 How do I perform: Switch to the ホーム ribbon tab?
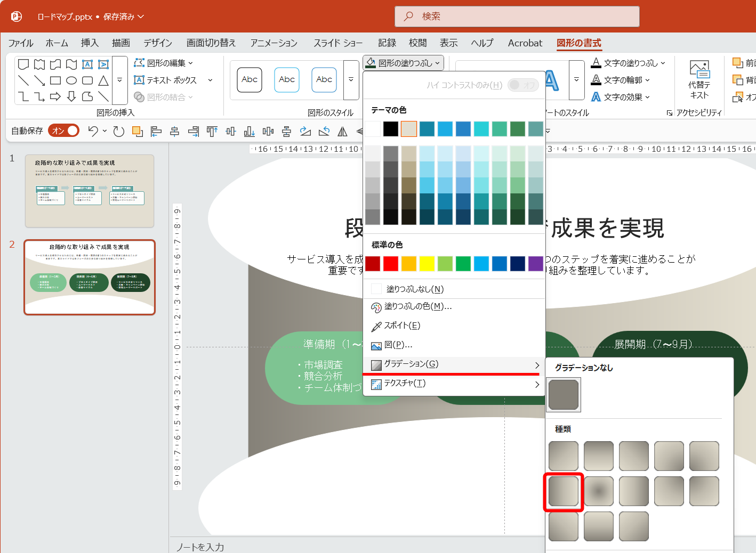pos(56,43)
